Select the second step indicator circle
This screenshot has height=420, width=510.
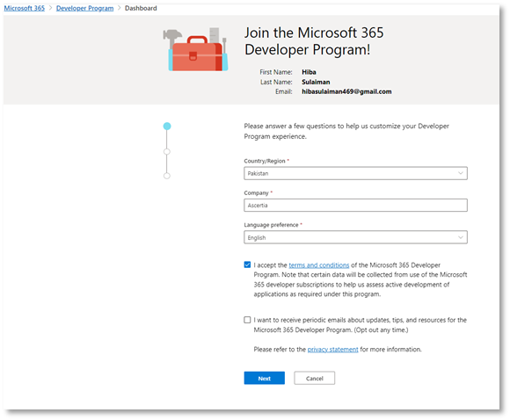click(167, 152)
